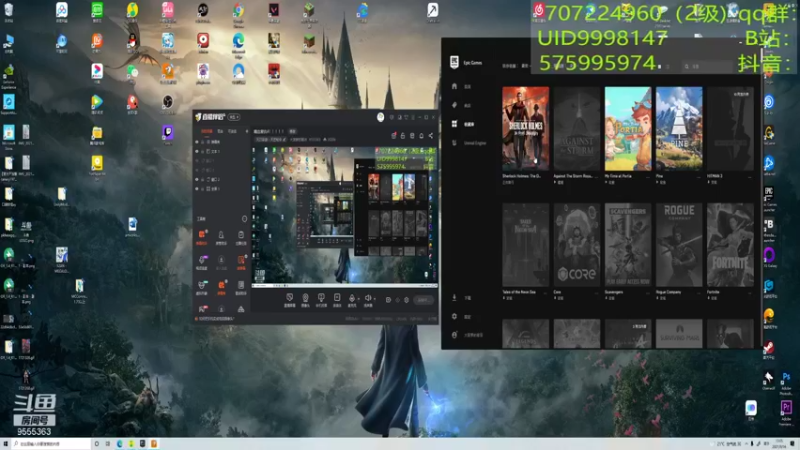Expand speaker dropdown arrow in streaming toolbar
Viewport: 800px width, 450px height.
point(374,298)
